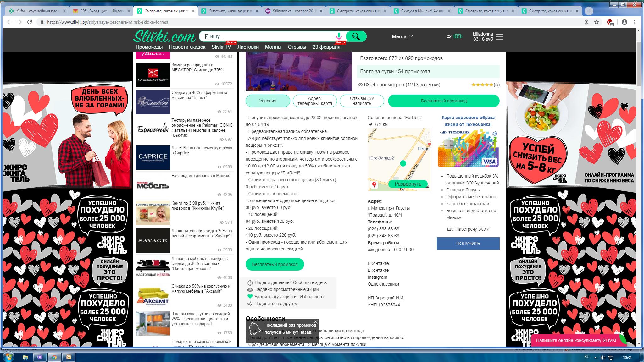Close the promo code notification popup

point(315,322)
